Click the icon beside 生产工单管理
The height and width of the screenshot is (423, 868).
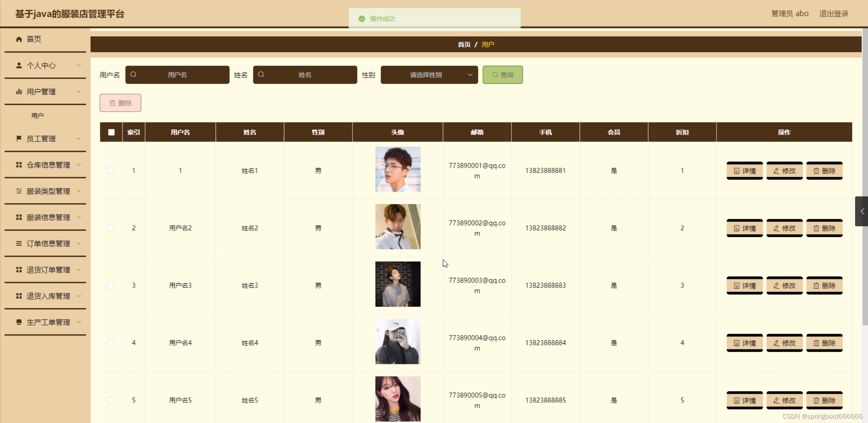coord(19,322)
